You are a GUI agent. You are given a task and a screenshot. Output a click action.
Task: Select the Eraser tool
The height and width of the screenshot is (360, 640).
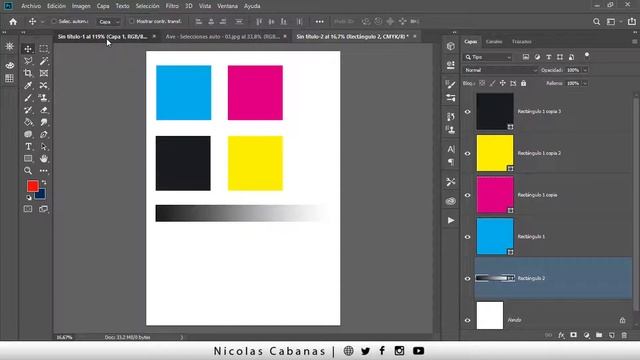click(44, 110)
